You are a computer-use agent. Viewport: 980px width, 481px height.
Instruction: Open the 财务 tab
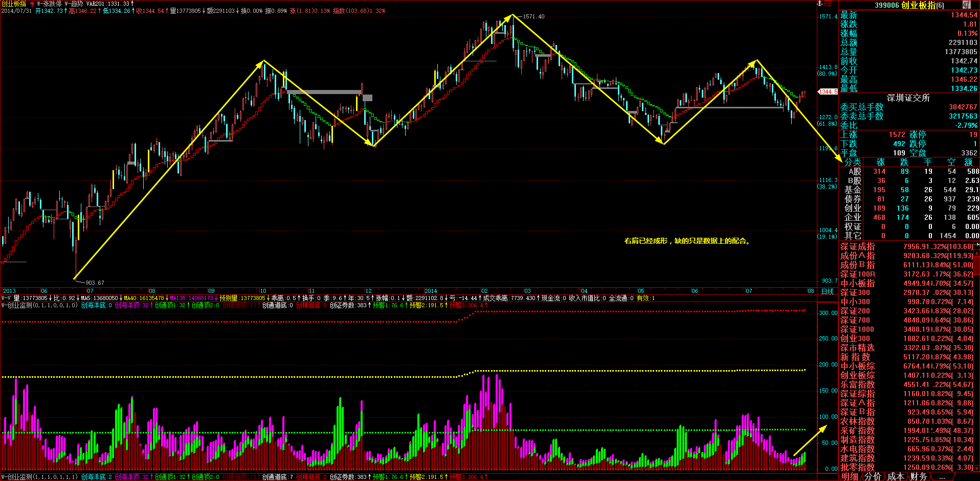919,476
